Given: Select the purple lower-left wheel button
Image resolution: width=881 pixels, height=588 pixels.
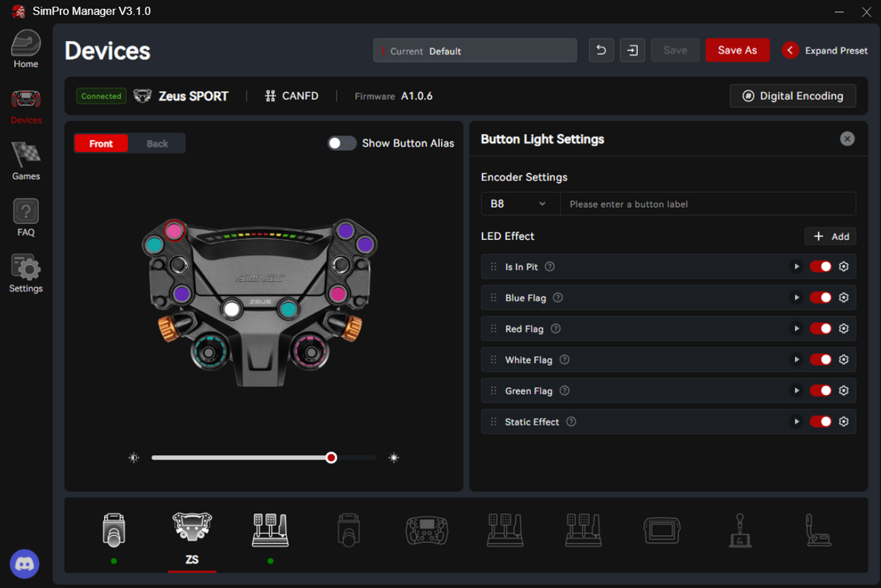Looking at the screenshot, I should click(181, 294).
